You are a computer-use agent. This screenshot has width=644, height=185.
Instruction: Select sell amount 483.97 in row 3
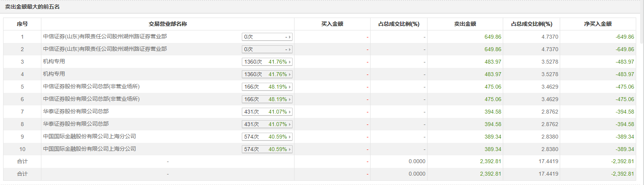tap(493, 62)
